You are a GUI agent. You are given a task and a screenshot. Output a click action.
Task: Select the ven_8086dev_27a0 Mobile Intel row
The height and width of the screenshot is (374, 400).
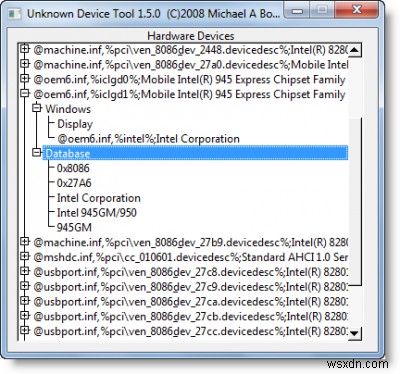click(190, 65)
